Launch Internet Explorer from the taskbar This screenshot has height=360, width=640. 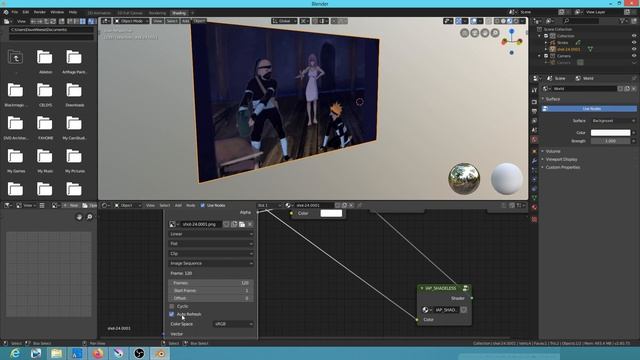15,353
